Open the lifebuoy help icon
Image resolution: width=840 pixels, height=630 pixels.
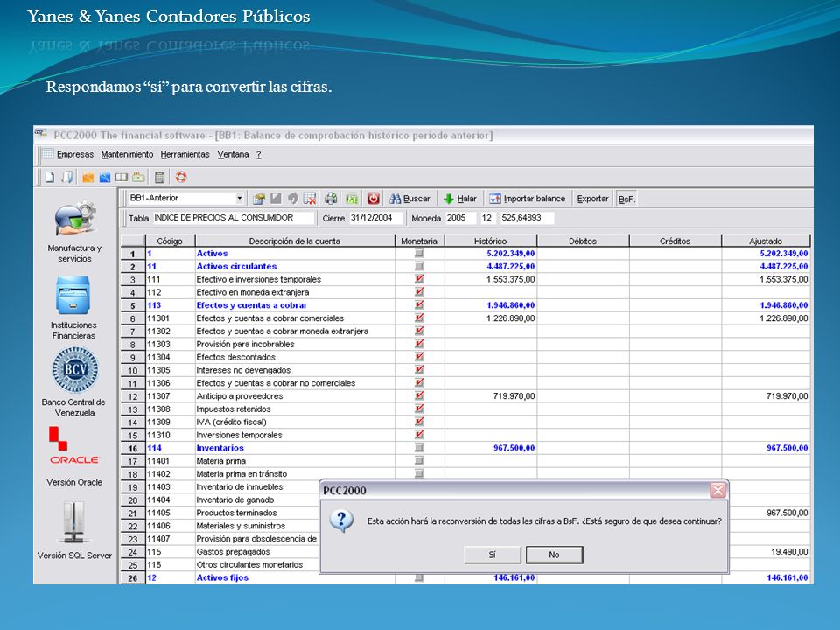181,177
